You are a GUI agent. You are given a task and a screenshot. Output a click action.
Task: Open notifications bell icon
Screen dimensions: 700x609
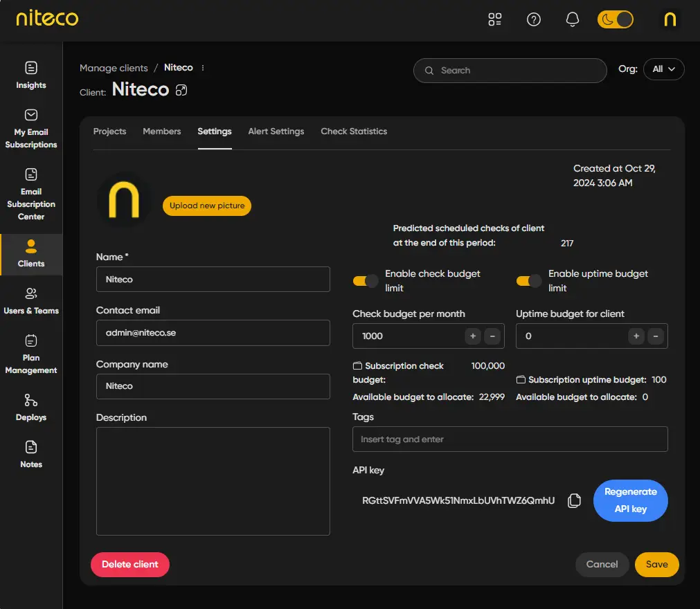(x=573, y=19)
